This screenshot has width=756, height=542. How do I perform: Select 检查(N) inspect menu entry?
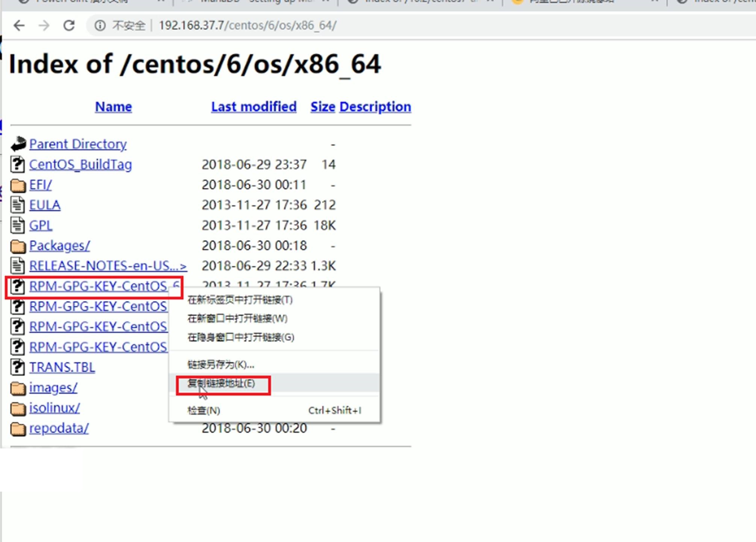(x=204, y=410)
